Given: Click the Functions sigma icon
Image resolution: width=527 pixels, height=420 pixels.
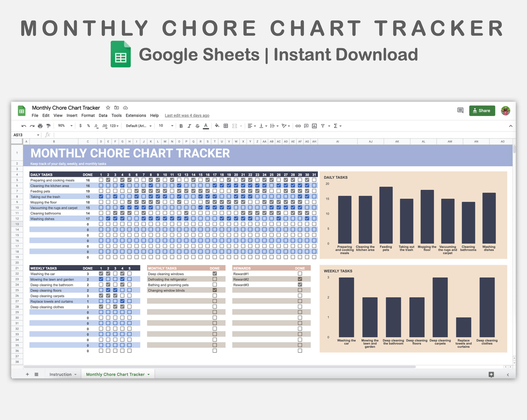Looking at the screenshot, I should pos(336,126).
